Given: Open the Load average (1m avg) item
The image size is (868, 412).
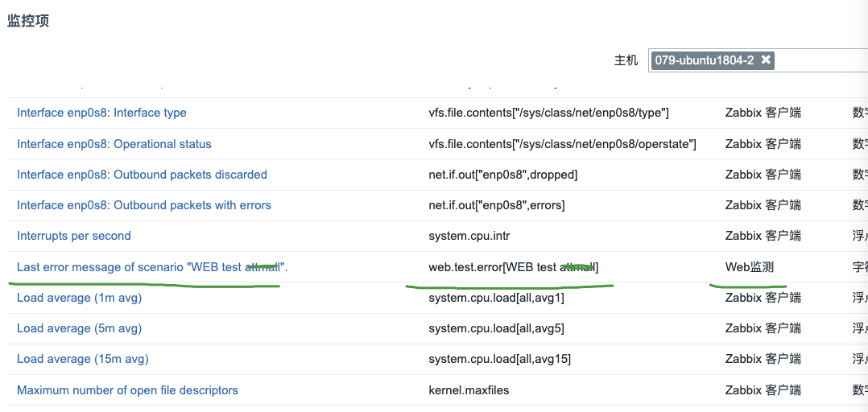Looking at the screenshot, I should click(x=79, y=298).
